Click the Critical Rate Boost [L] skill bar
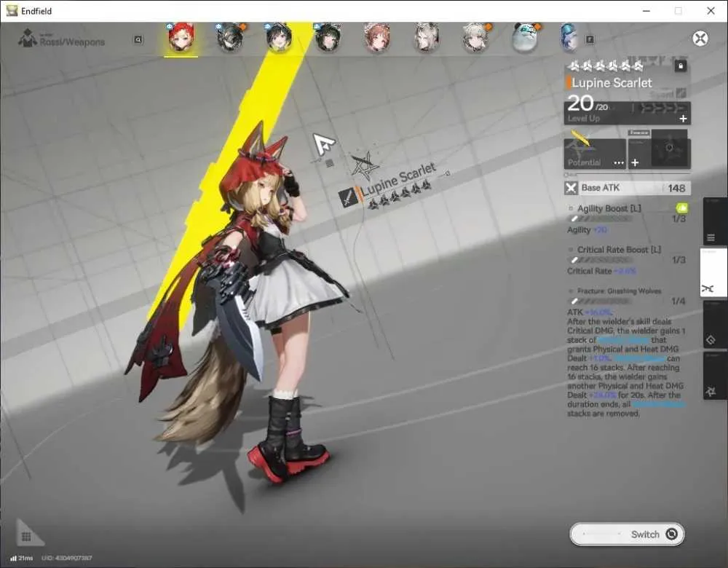 click(601, 260)
